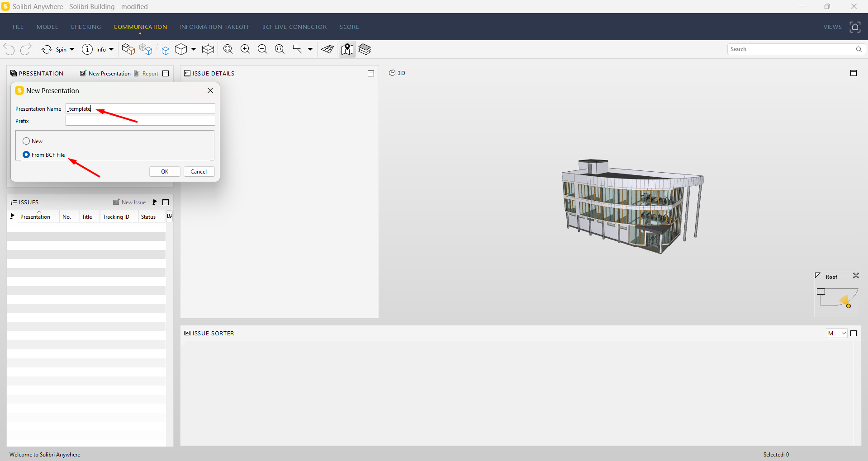The height and width of the screenshot is (461, 868).
Task: Select the New radio button
Action: point(26,141)
